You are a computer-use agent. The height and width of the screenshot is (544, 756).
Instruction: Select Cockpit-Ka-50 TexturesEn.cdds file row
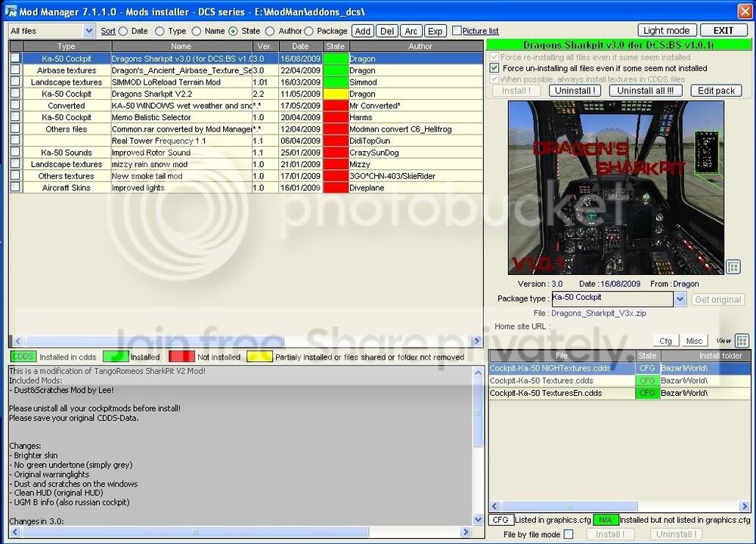[x=620, y=393]
